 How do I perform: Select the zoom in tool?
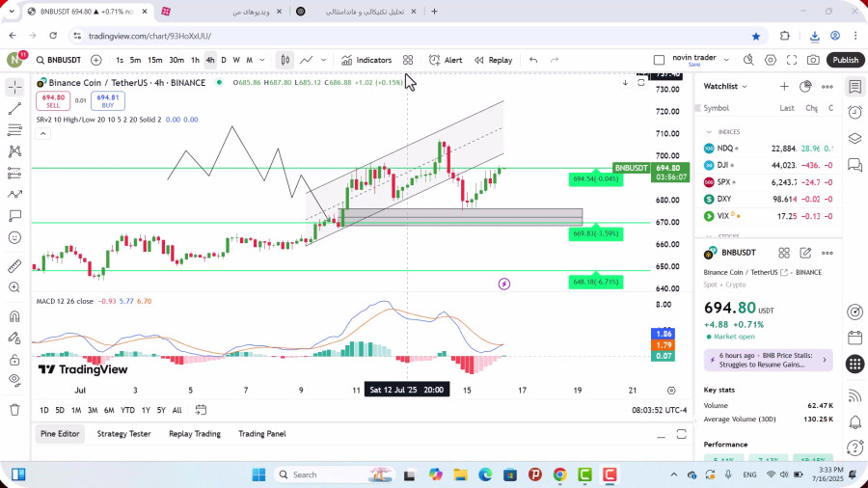[14, 287]
